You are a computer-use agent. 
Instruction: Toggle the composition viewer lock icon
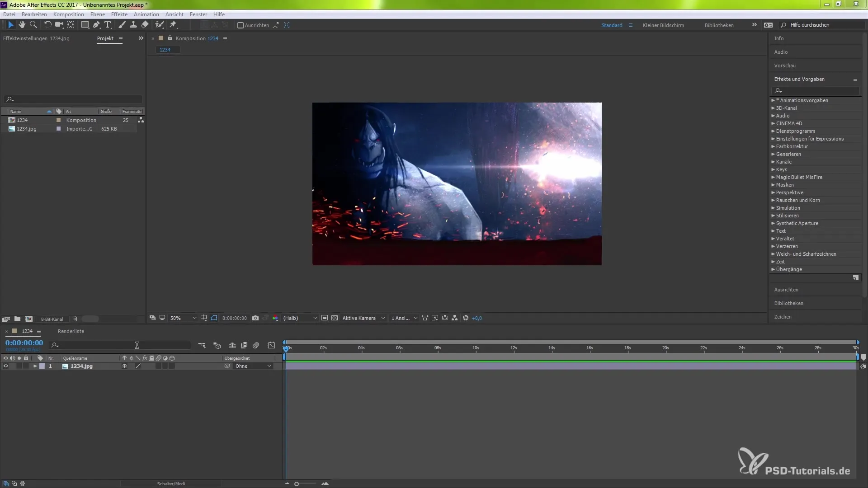(x=170, y=38)
